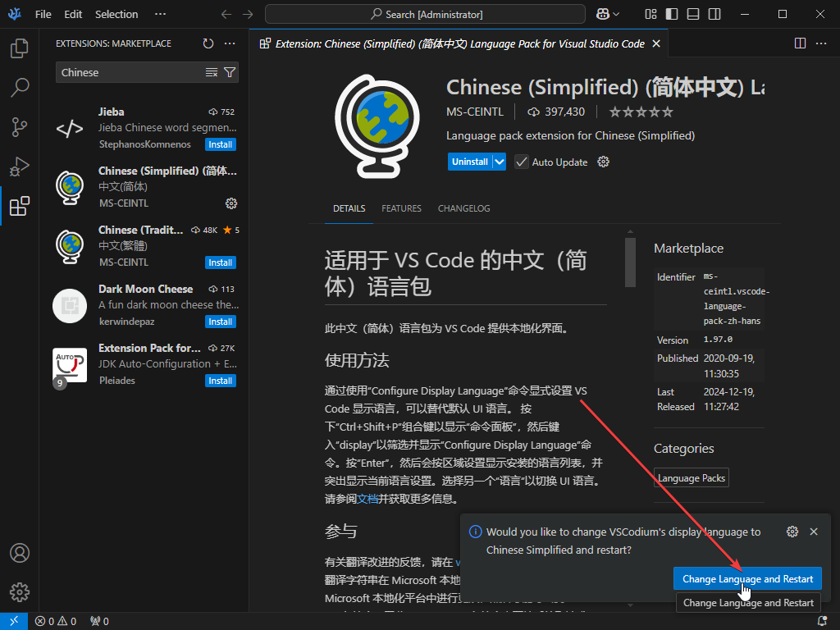The width and height of the screenshot is (840, 630).
Task: Expand the More Actions ellipsis in Extensions panel
Action: 229,43
